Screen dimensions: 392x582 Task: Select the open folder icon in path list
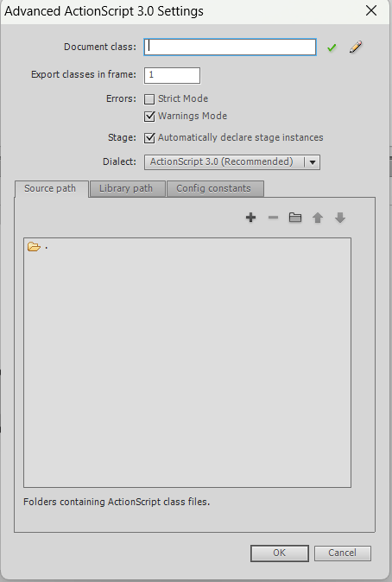pyautogui.click(x=34, y=247)
